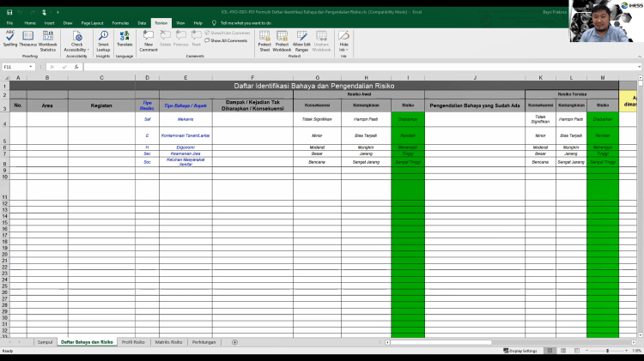Click the Translate icon
The width and height of the screenshot is (644, 361).
[125, 39]
